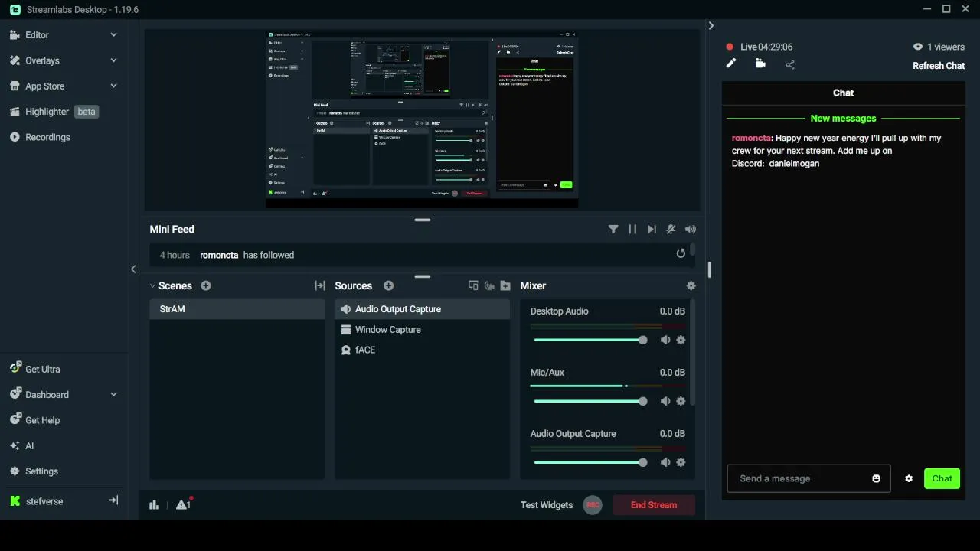The height and width of the screenshot is (551, 980).
Task: Collapse the chat panel arrow
Action: click(710, 25)
